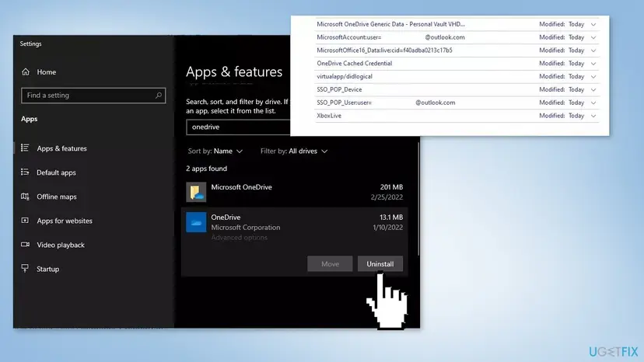
Task: Open the Home page in Settings
Action: [x=47, y=71]
